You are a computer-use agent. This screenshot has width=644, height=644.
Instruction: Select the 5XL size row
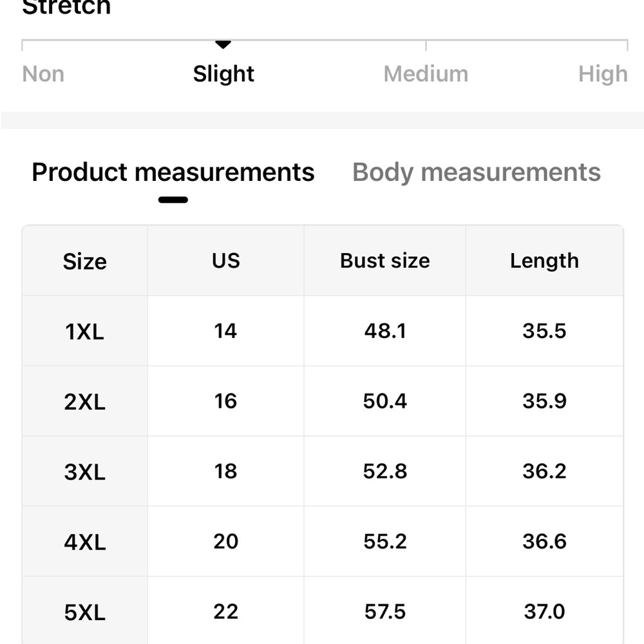(84, 611)
